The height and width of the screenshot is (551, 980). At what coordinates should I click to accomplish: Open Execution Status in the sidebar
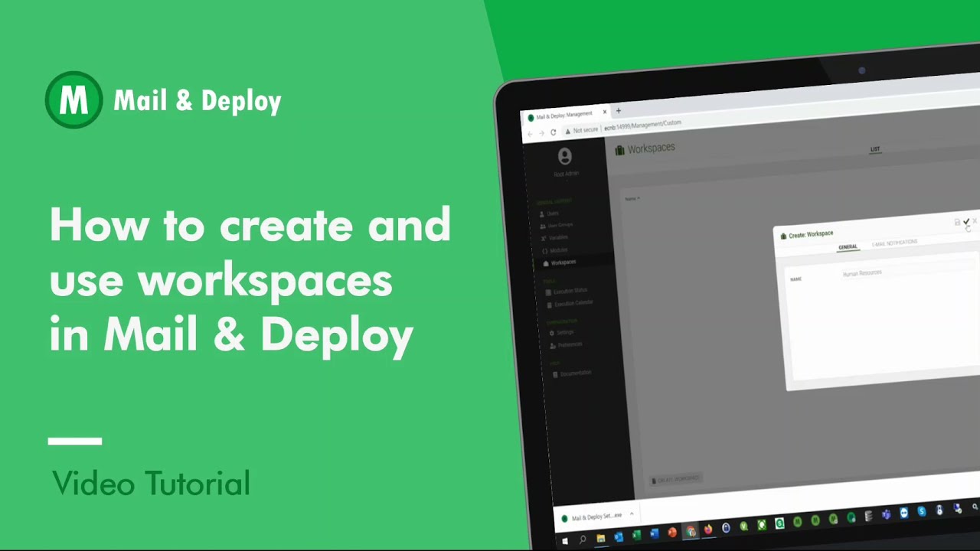[567, 292]
